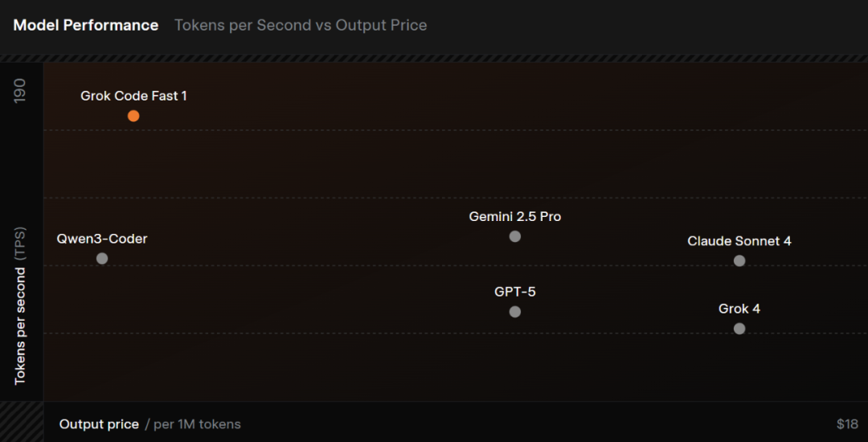Image resolution: width=868 pixels, height=442 pixels.
Task: Click the Model Performance heading
Action: [x=86, y=25]
